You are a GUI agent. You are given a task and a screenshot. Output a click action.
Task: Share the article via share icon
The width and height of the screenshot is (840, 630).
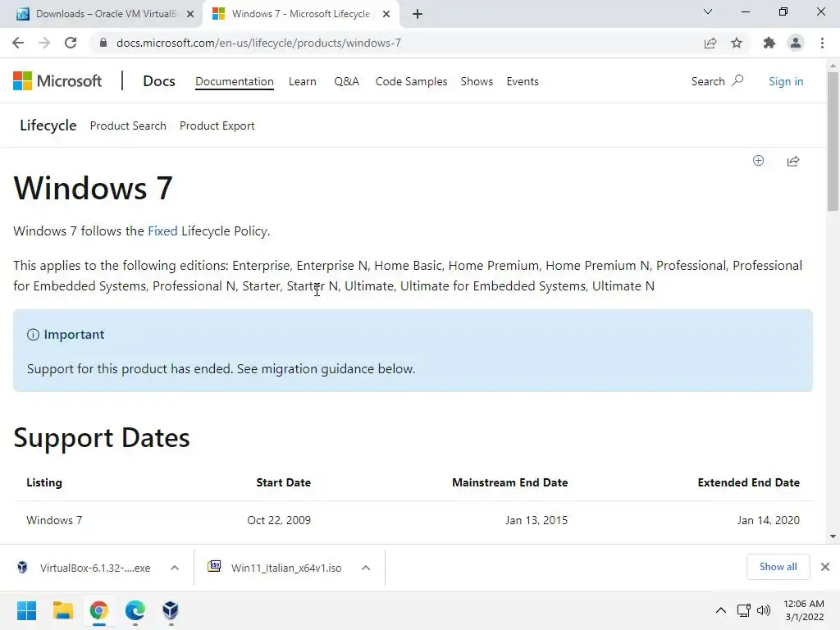(x=793, y=162)
